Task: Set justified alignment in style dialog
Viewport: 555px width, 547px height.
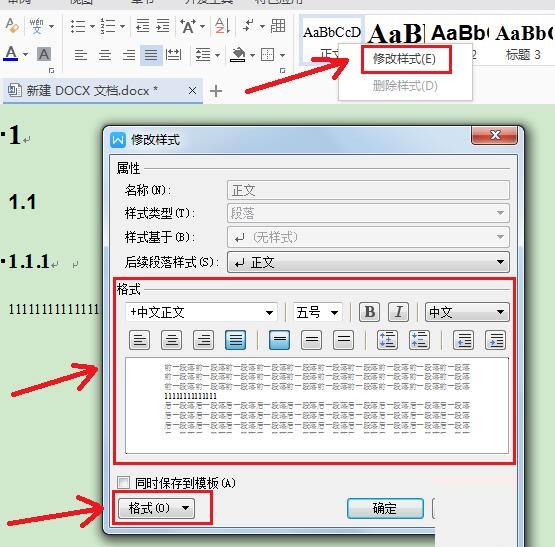Action: point(235,340)
